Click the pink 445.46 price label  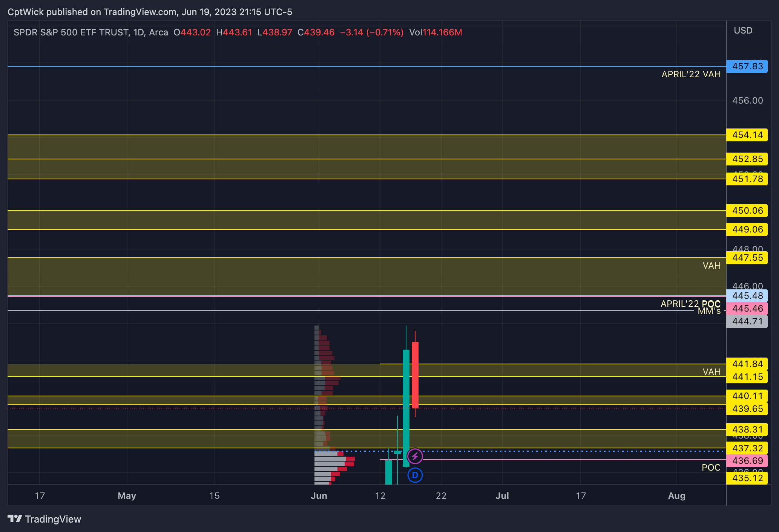coord(747,309)
